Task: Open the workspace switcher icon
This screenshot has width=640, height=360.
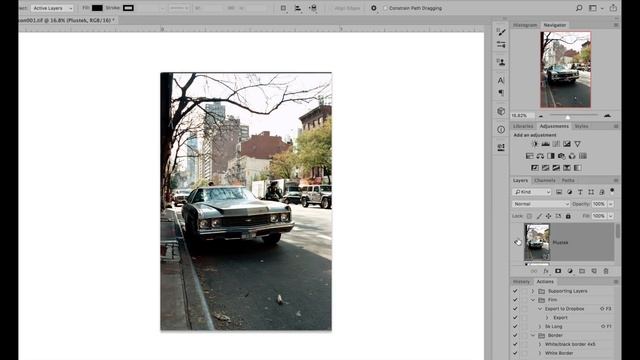Action: tap(593, 8)
